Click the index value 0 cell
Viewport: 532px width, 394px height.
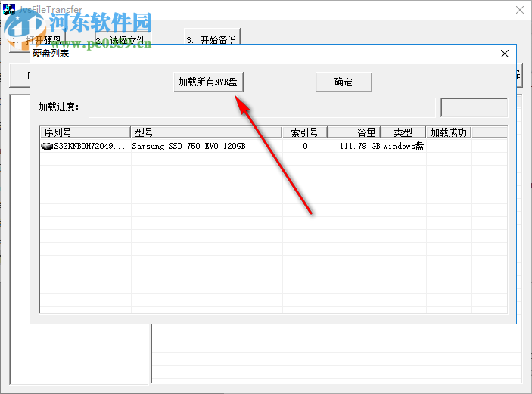pos(305,146)
